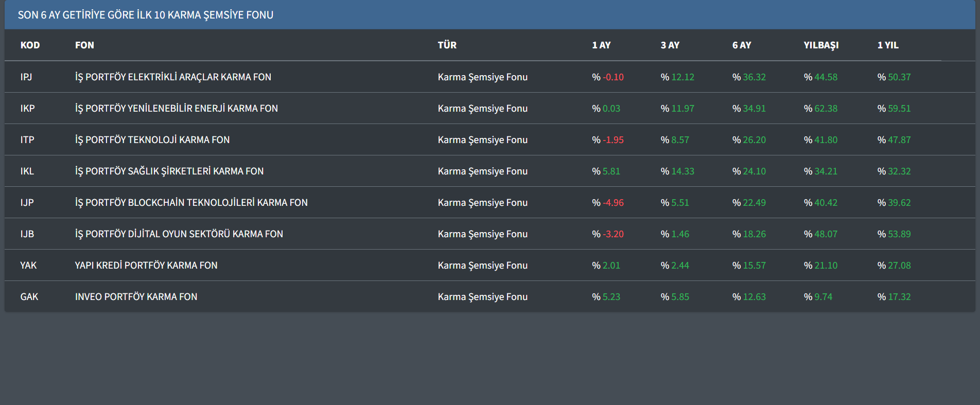
Task: Open INVEO PORTFÖY KARMA FON
Action: point(136,297)
